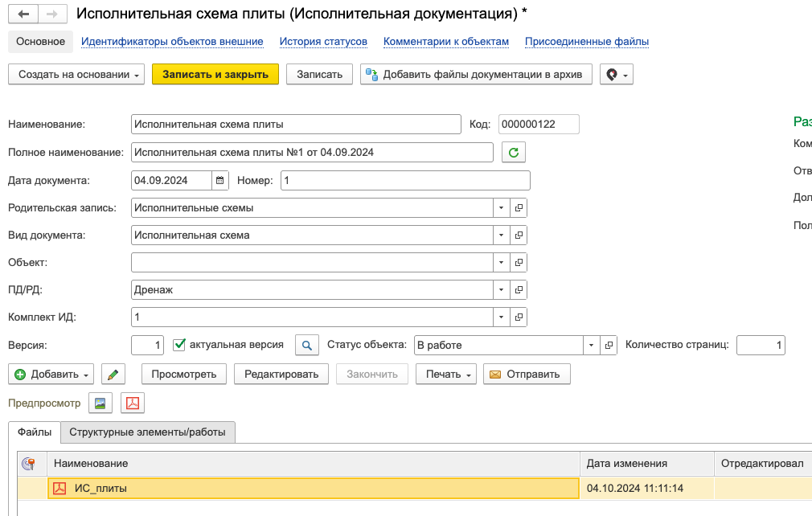Screen dimensions: 812x516
Task: Click the 'Отправить' button
Action: 527,375
